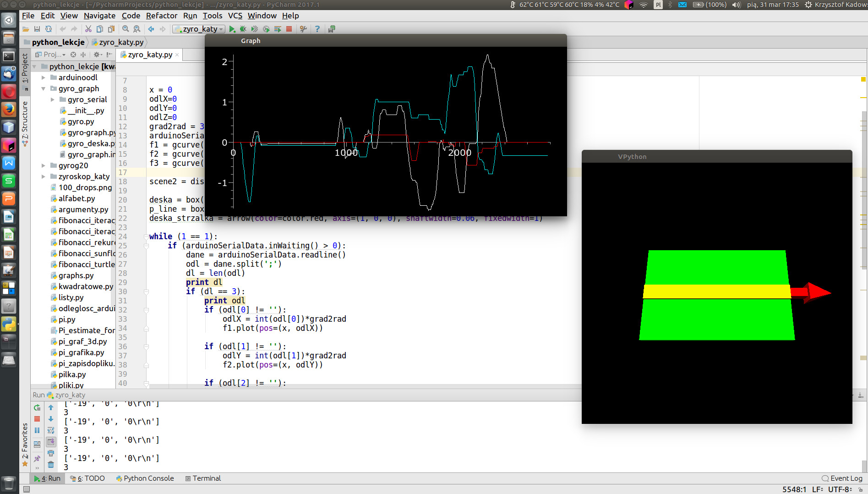Click the Down the stack trace arrow
The image size is (868, 494).
pos(51,419)
